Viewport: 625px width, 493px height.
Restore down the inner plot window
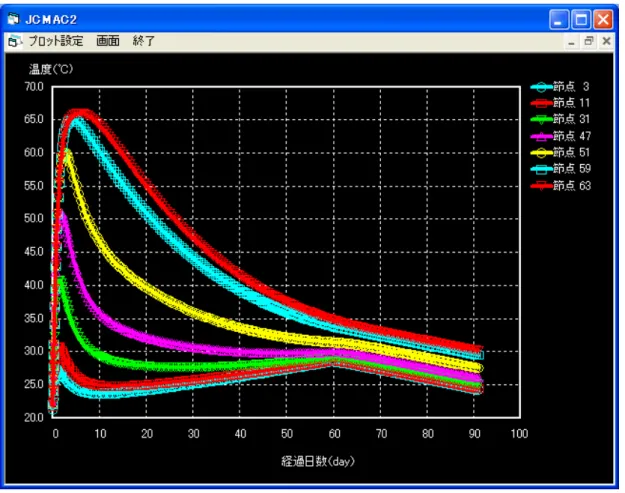pyautogui.click(x=589, y=41)
